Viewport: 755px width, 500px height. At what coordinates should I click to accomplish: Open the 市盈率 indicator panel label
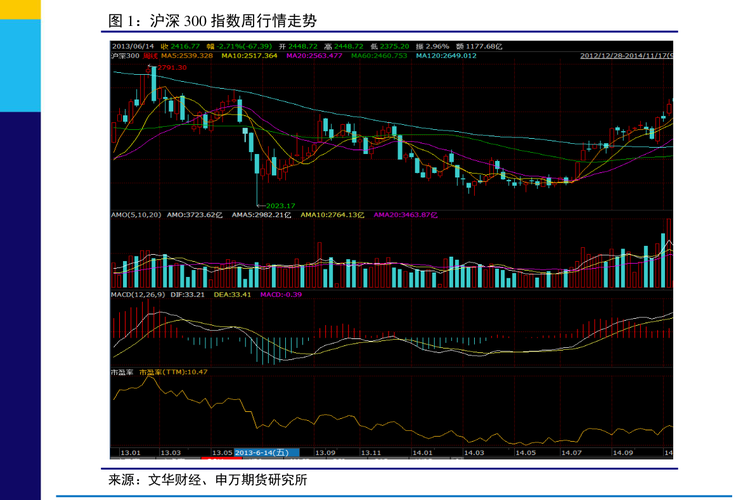[x=122, y=372]
